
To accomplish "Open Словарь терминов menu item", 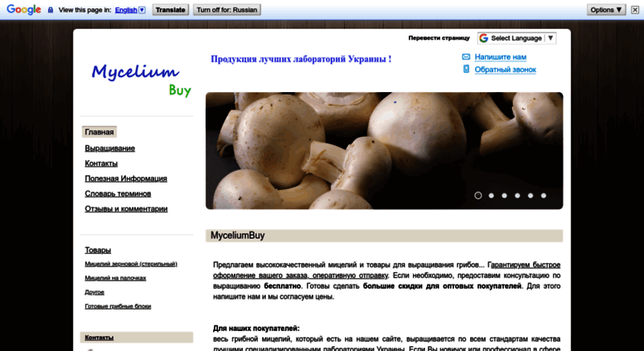I will [x=118, y=193].
